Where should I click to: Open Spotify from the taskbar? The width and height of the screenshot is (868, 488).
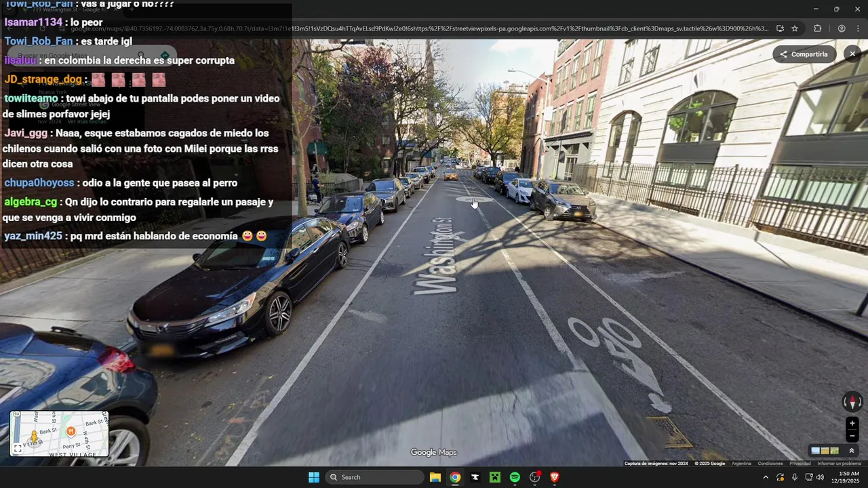[515, 477]
